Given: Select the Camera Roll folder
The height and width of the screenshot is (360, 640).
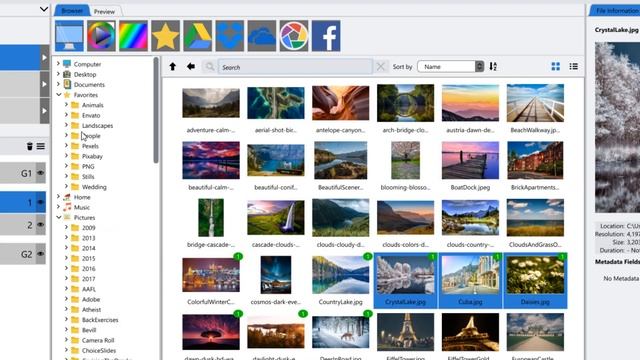Looking at the screenshot, I should click(x=98, y=340).
